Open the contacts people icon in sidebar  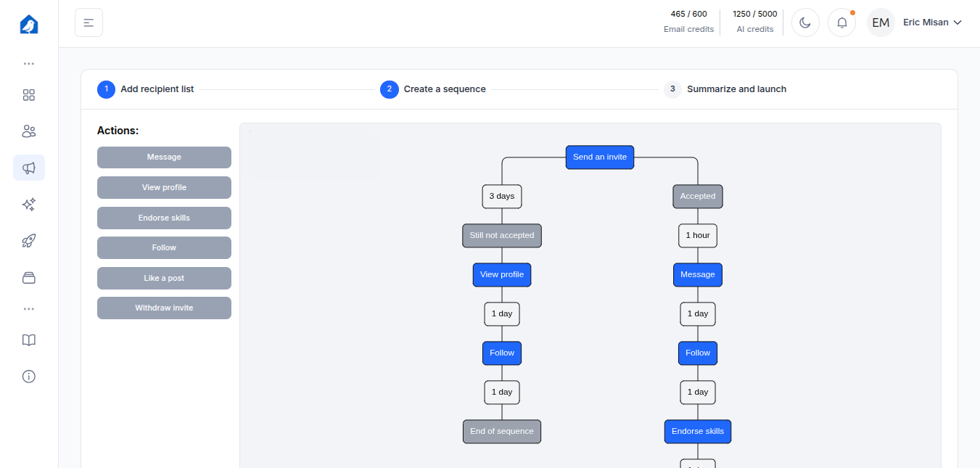29,131
